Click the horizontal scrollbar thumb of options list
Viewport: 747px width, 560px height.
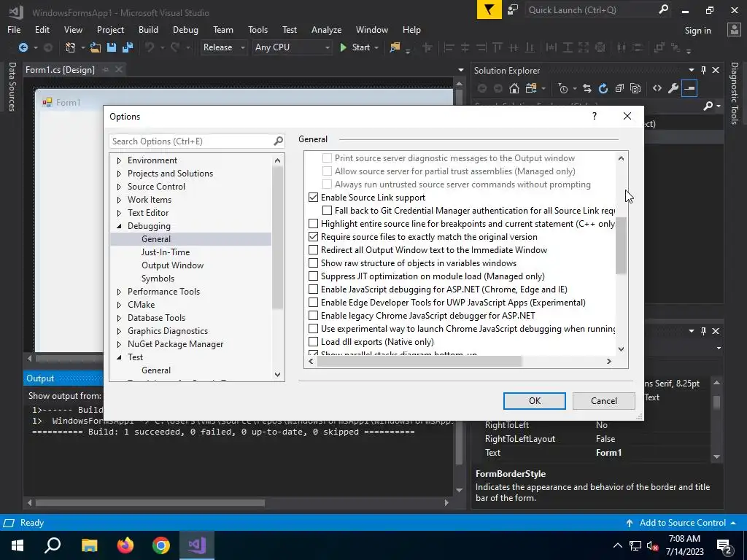pos(419,362)
